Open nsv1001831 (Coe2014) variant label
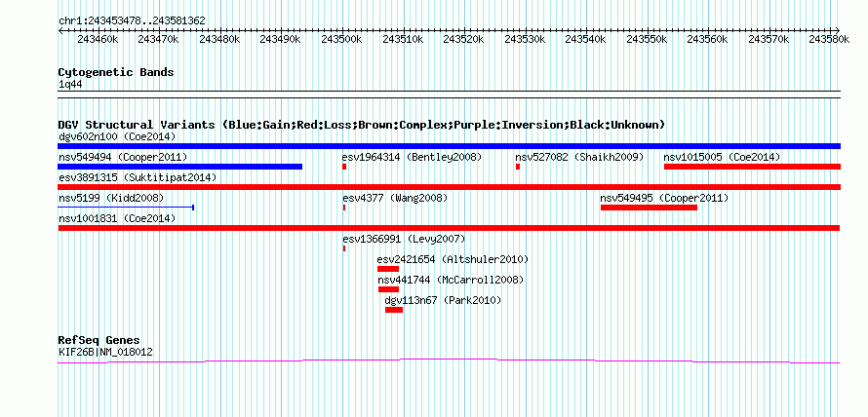Screen dimensions: 868x417 [x=117, y=218]
